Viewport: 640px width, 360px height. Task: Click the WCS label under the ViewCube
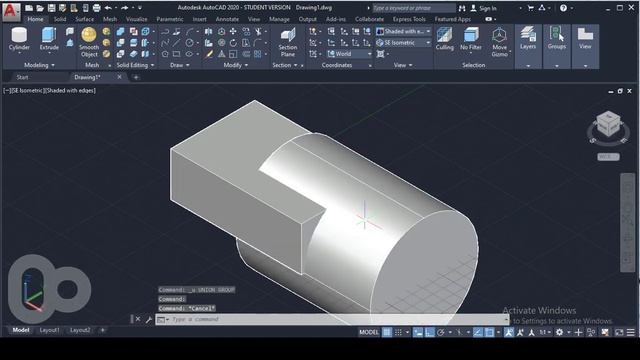608,157
